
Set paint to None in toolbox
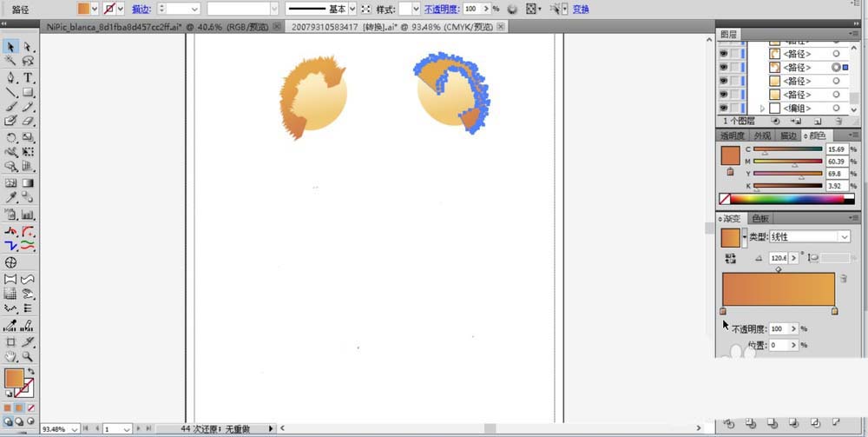(x=31, y=407)
